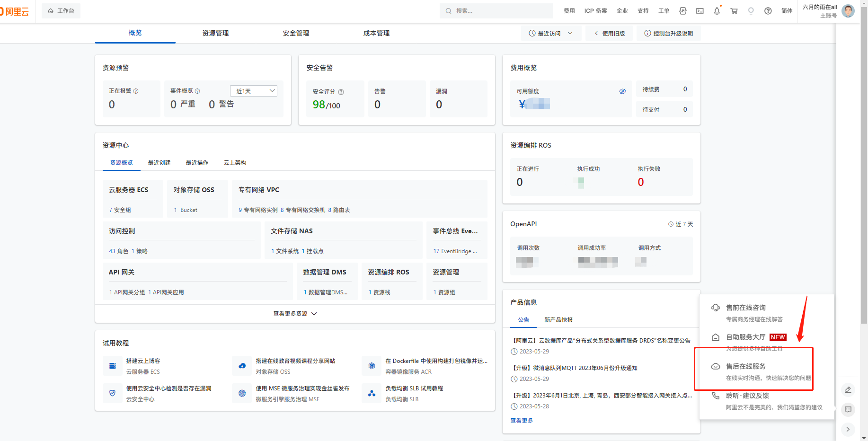Click the MSE 微服务治理 tutorial icon
The height and width of the screenshot is (441, 868).
coord(242,393)
